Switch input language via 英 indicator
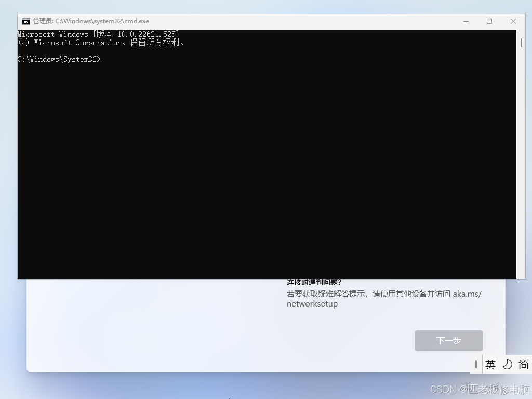 point(490,365)
